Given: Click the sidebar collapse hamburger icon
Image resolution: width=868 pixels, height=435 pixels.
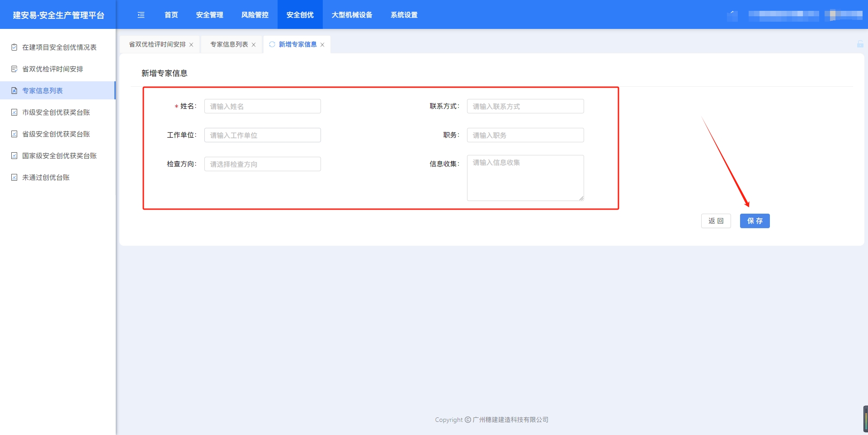Looking at the screenshot, I should coord(141,15).
